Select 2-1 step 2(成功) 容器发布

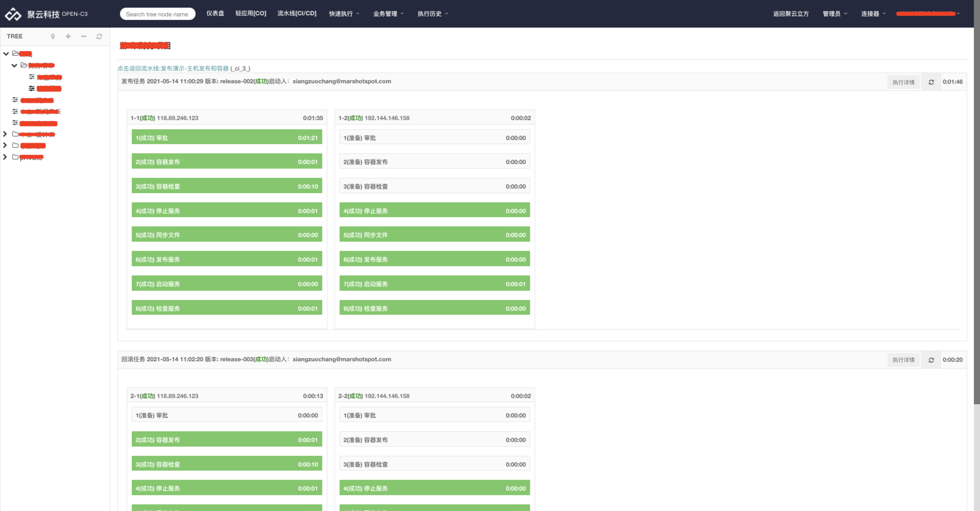coord(227,439)
